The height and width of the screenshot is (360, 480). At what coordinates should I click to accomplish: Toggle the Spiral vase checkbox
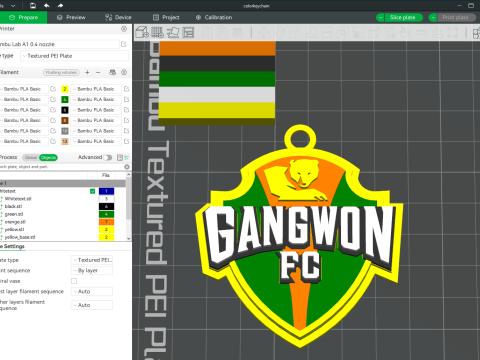[x=74, y=281]
